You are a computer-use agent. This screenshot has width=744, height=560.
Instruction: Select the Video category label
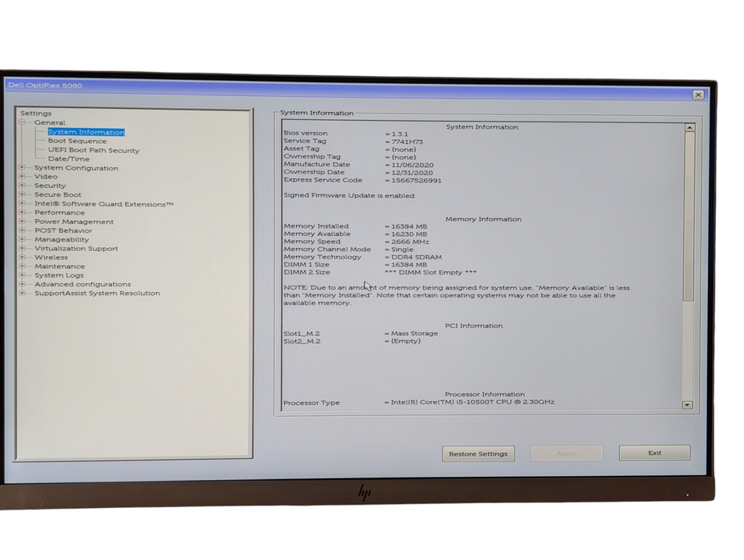pos(46,177)
